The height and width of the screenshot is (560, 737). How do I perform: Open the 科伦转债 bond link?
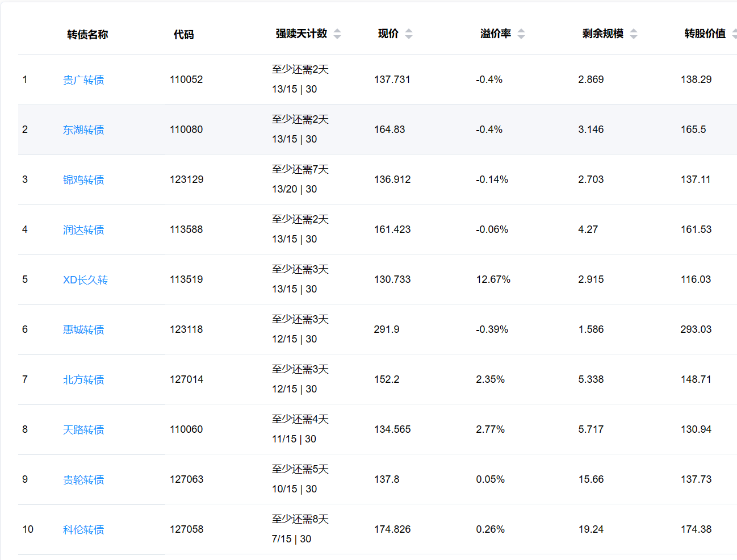click(x=83, y=530)
